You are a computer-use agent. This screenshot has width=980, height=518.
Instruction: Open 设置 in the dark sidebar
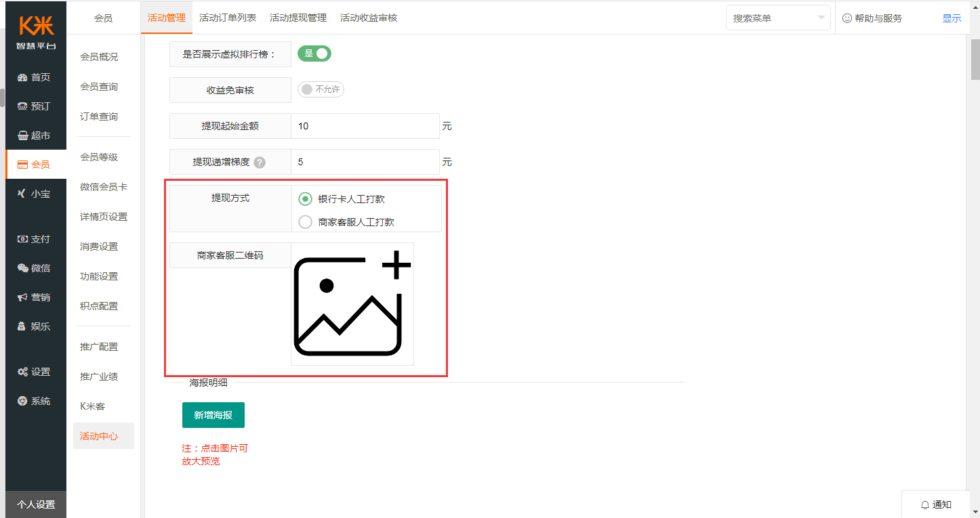pos(35,372)
